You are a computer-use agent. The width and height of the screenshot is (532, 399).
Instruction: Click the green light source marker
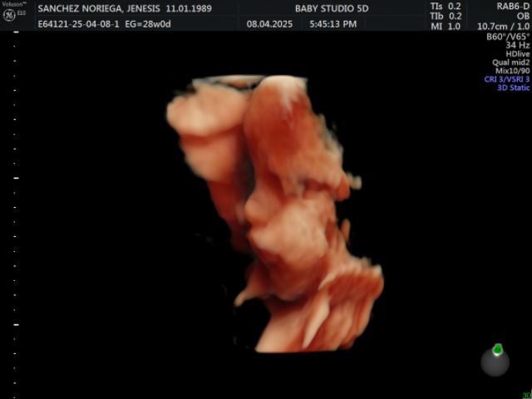pos(497,349)
